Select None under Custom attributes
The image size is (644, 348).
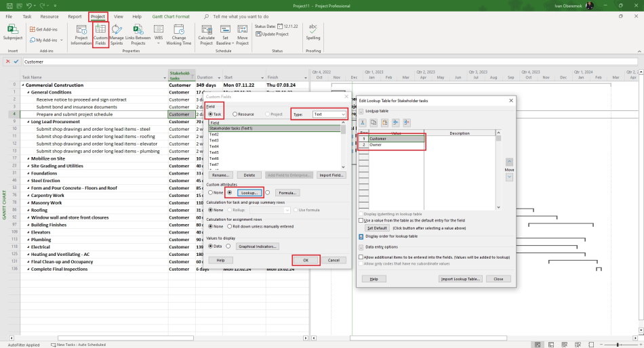[x=211, y=192]
